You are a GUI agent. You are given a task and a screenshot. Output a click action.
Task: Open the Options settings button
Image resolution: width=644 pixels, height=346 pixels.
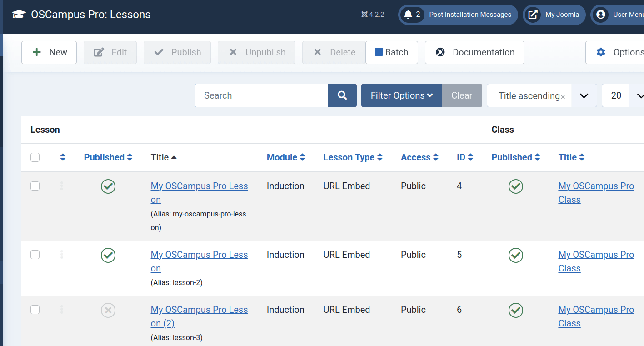pyautogui.click(x=615, y=52)
